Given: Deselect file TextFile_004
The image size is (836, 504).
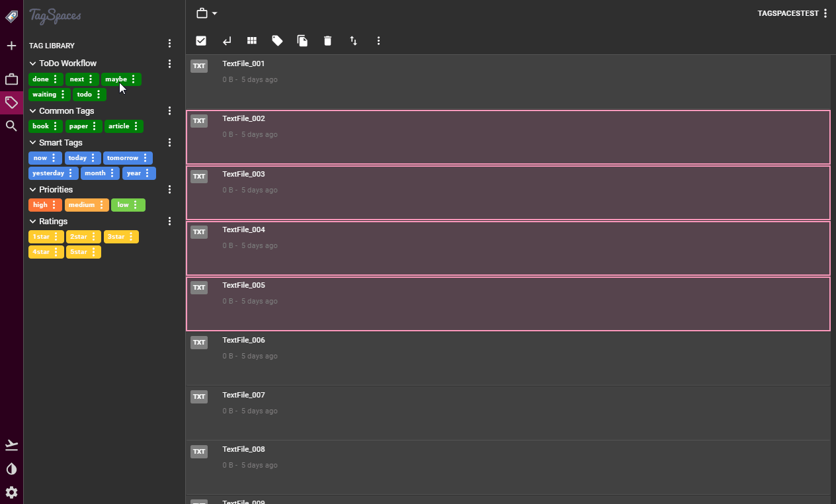Looking at the screenshot, I should click(508, 248).
